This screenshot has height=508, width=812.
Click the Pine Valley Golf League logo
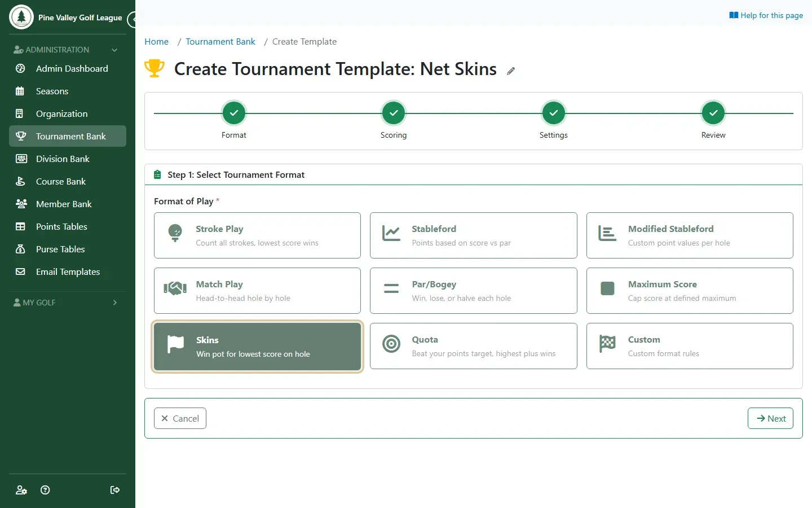[21, 17]
